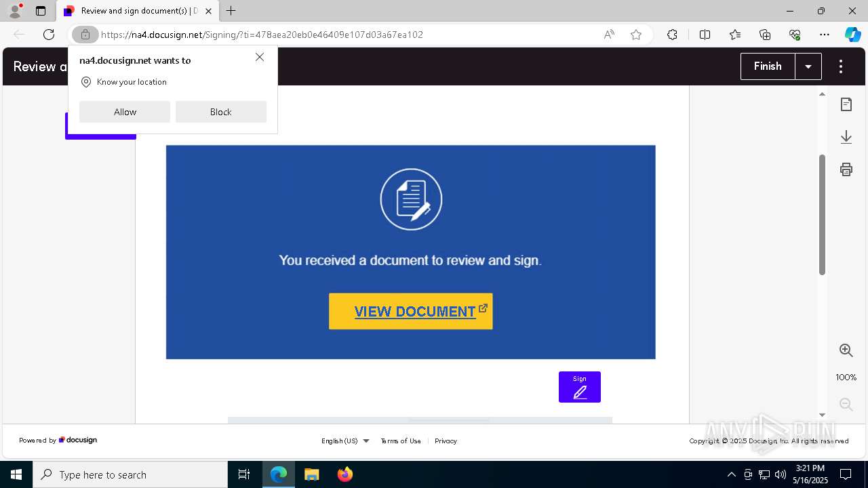The image size is (868, 488).
Task: Open the Extensions puzzle icon
Action: pos(672,35)
